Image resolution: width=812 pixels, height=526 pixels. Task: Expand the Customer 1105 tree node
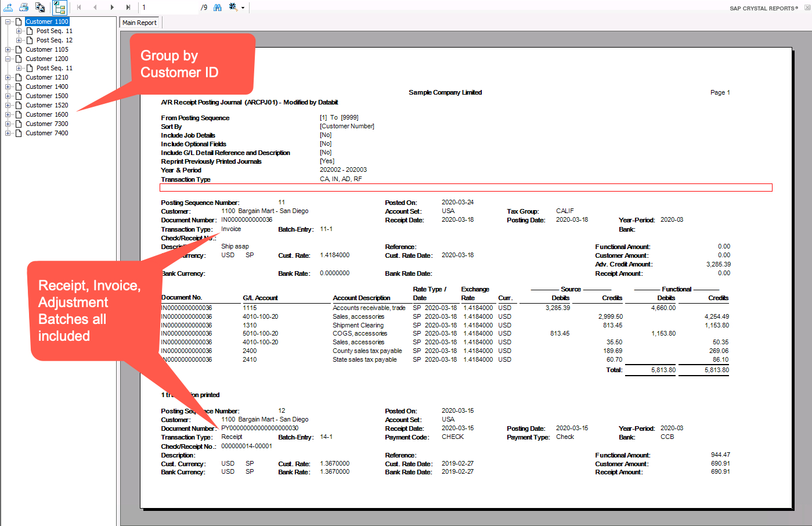click(8, 49)
